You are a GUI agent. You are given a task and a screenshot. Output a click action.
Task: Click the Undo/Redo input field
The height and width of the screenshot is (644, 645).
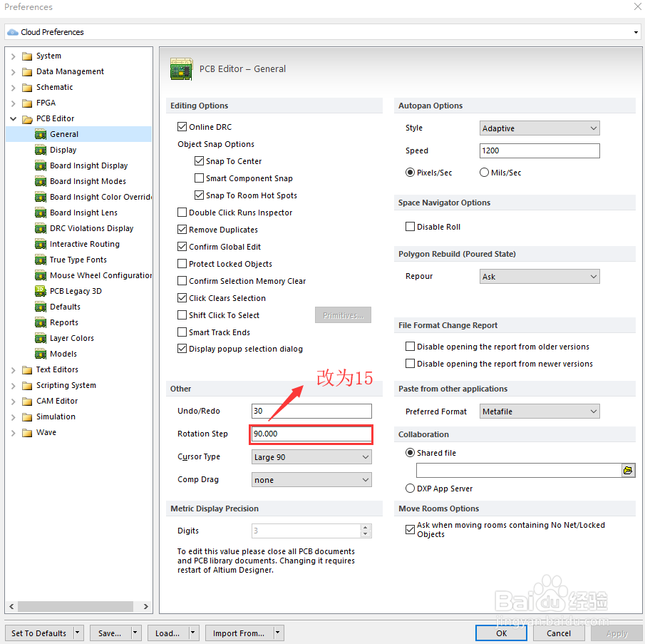(x=311, y=411)
